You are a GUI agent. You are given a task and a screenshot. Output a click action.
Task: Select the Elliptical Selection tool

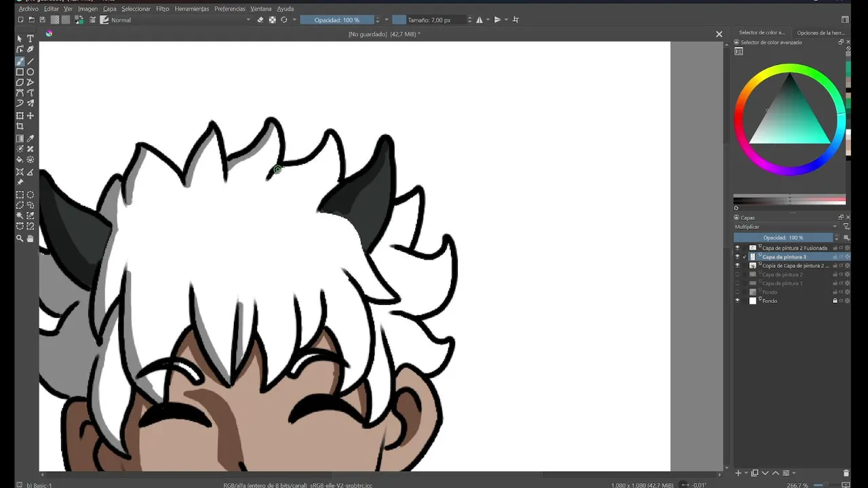coord(31,195)
